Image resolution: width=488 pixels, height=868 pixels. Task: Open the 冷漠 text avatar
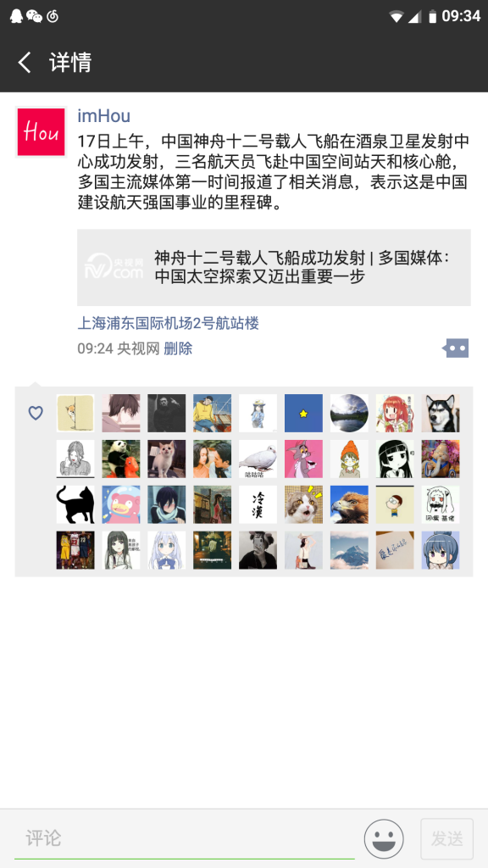tap(258, 504)
